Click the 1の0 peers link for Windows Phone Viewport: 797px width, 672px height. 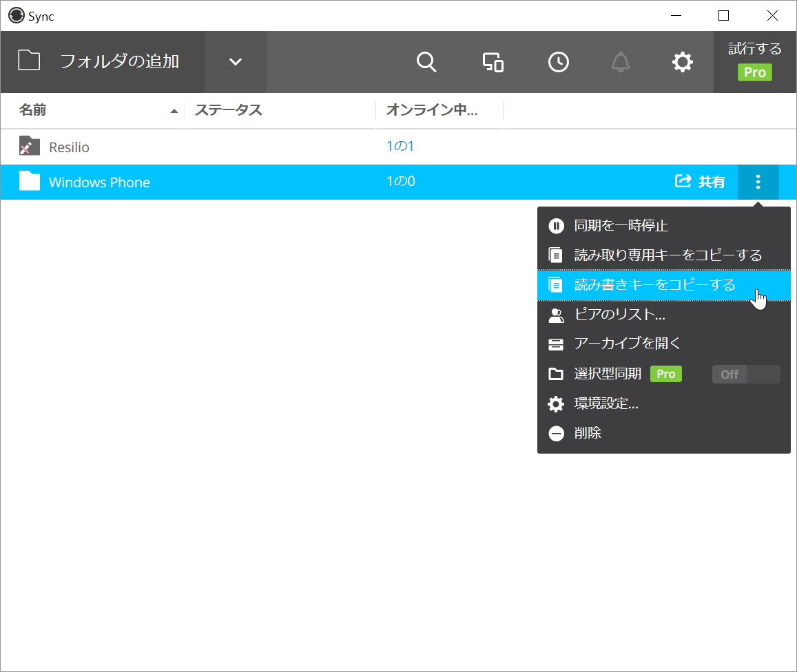tap(400, 181)
